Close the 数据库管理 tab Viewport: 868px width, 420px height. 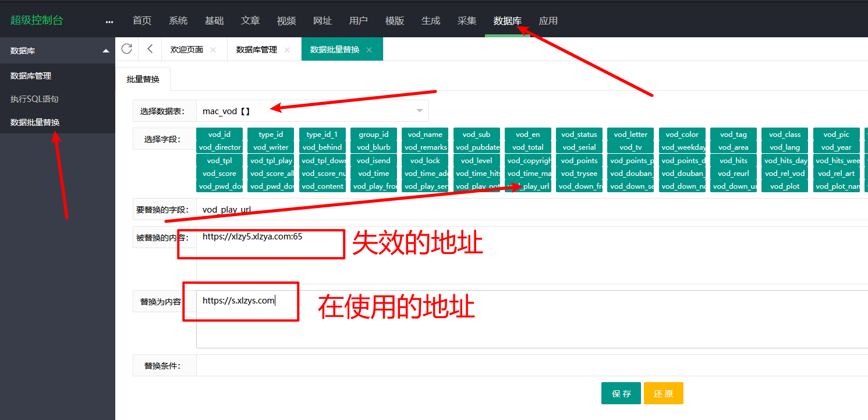(287, 50)
